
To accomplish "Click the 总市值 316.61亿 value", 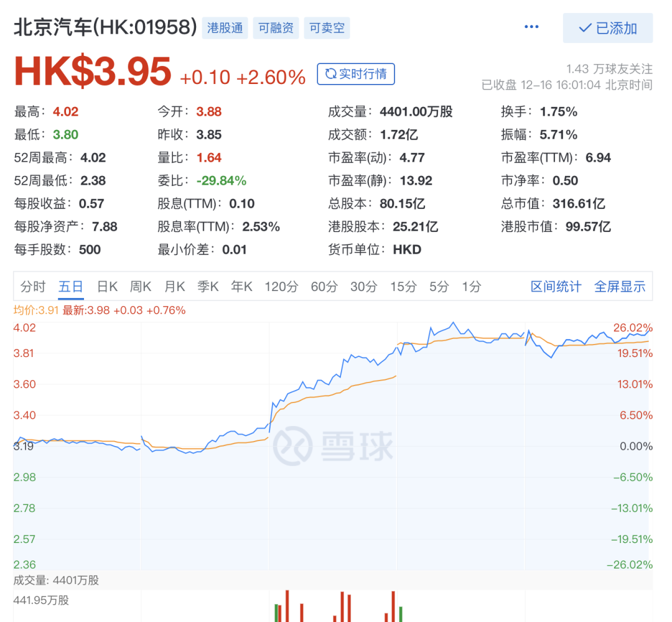I will coord(579,203).
